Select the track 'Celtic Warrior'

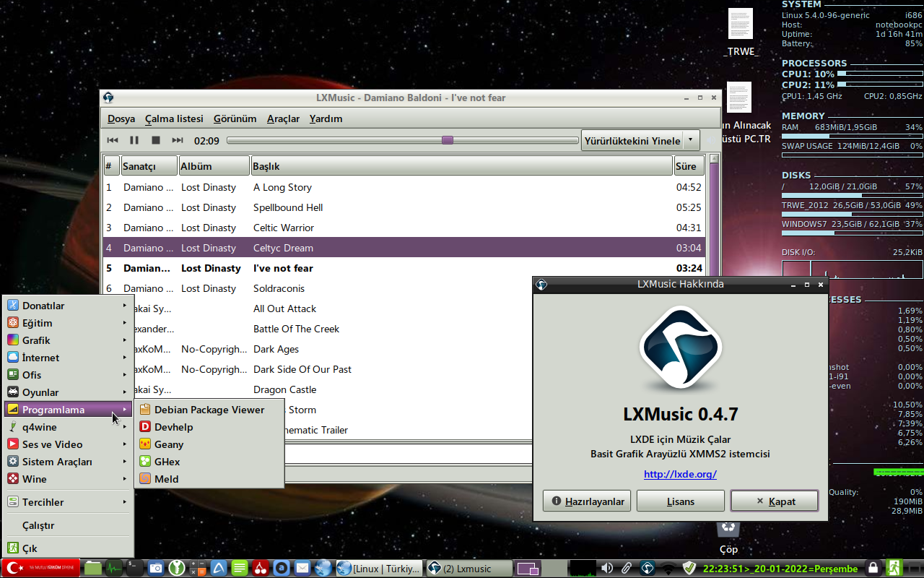pos(404,228)
